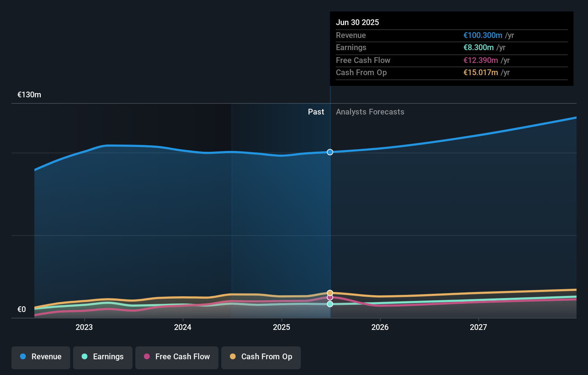Viewport: 588px width, 375px height.
Task: Expand the Jun 30 2025 tooltip header
Action: [357, 22]
